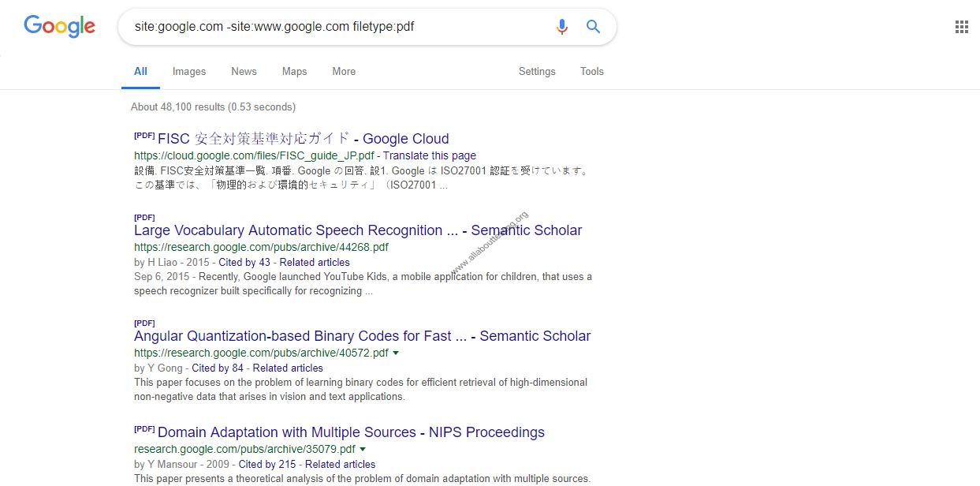
Task: Open Domain Adaptation with Multiple Sources result
Action: (x=351, y=432)
